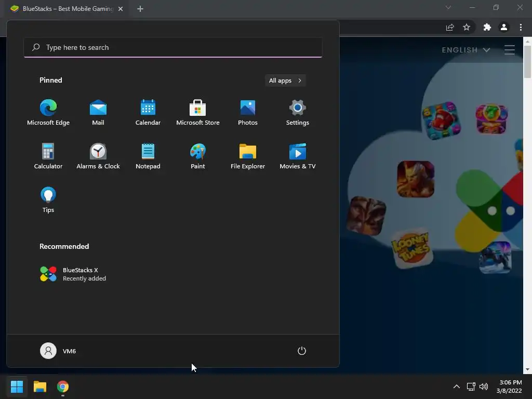Bookmark this page with the star
532x399 pixels.
pyautogui.click(x=467, y=27)
